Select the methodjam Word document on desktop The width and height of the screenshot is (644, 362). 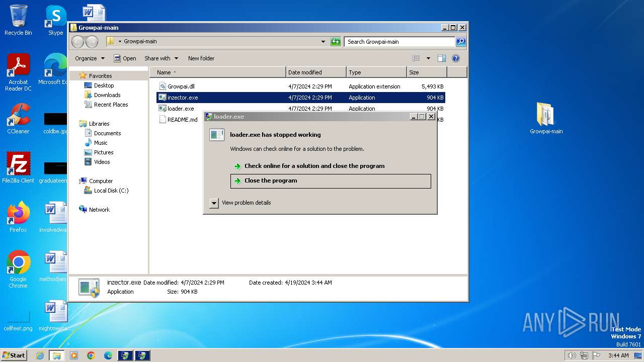click(54, 266)
